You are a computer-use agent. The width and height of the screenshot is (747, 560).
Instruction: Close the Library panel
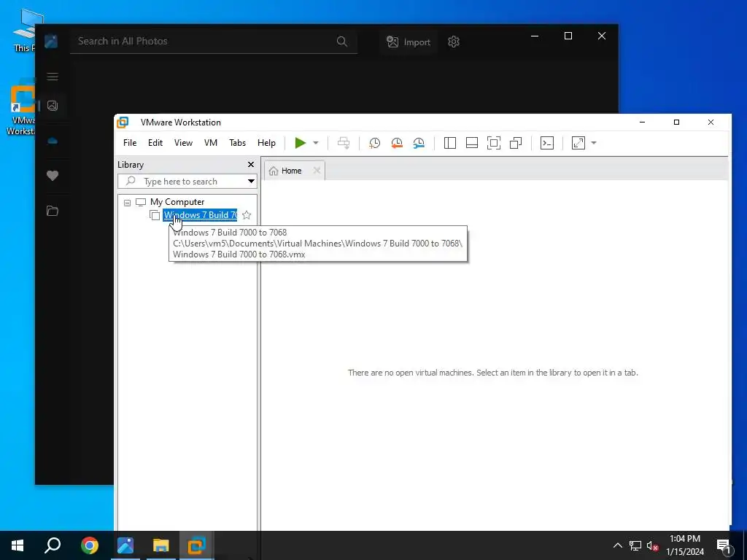pos(251,164)
